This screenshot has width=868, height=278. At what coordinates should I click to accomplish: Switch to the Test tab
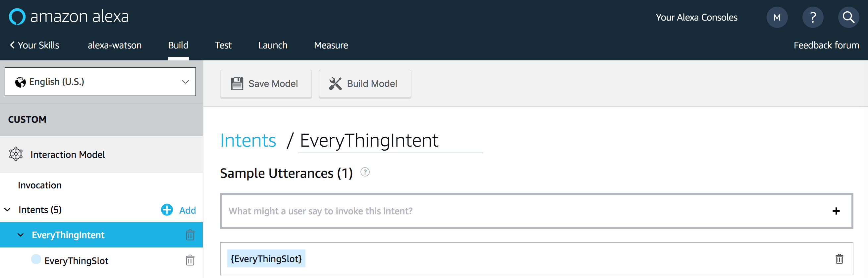pyautogui.click(x=223, y=45)
